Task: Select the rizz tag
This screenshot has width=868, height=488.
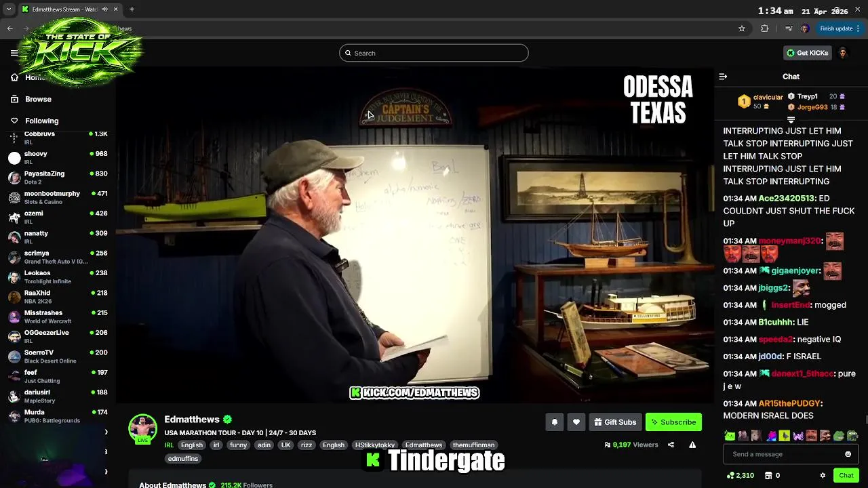Action: click(x=307, y=445)
